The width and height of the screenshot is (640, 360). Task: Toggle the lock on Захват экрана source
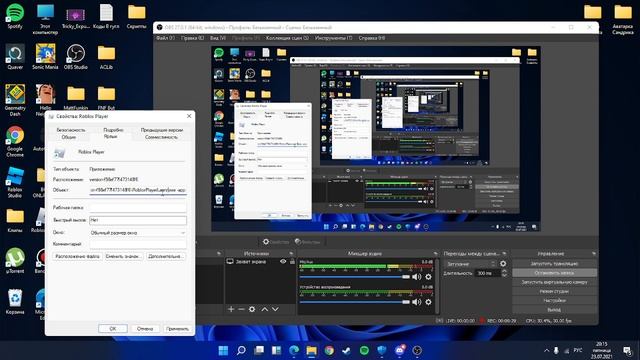(x=292, y=262)
